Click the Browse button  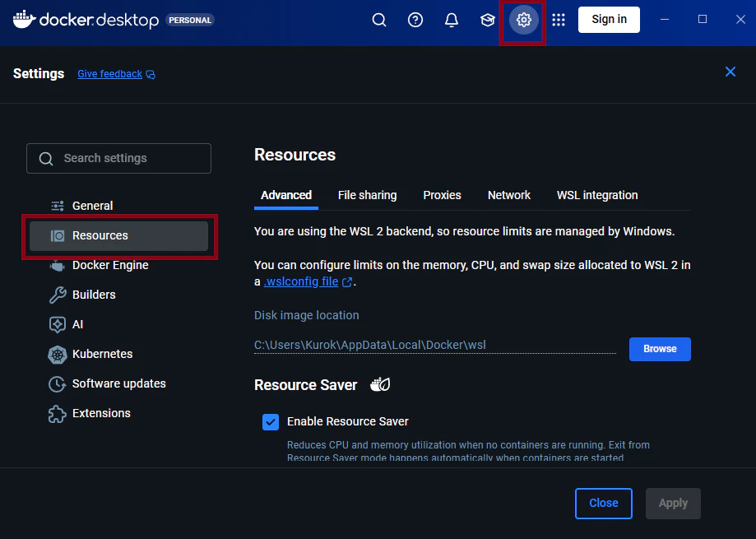660,349
